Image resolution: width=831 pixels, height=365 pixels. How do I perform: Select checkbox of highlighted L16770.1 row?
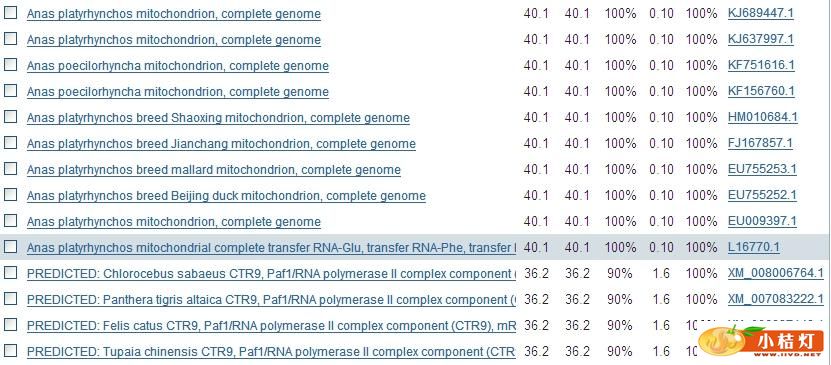11,246
